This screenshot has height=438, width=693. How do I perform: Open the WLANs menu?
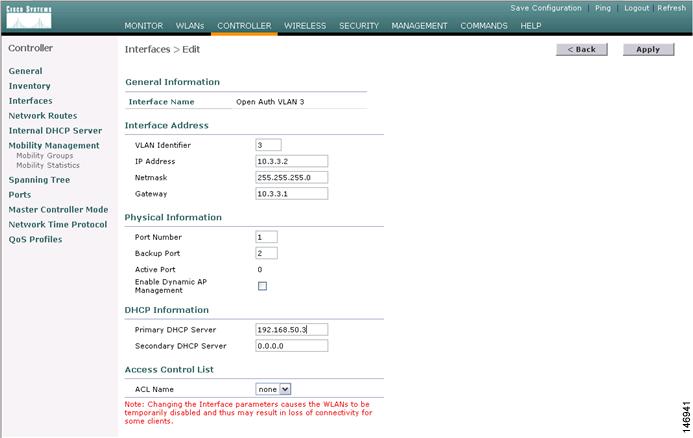coord(190,26)
